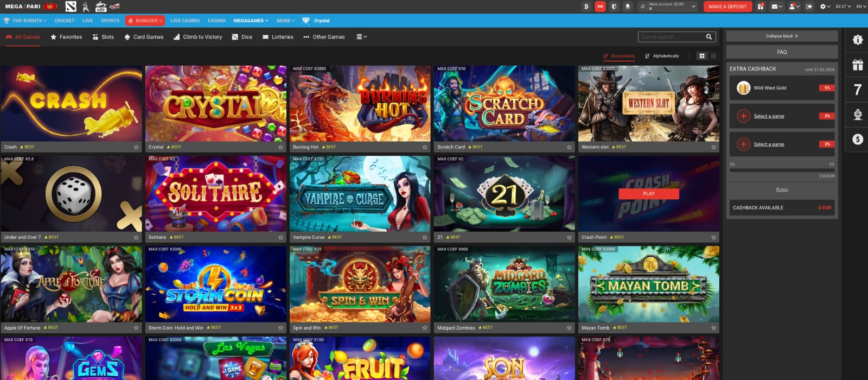Open the wheel of fortune sidebar icon
868x380 pixels.
pyautogui.click(x=857, y=114)
